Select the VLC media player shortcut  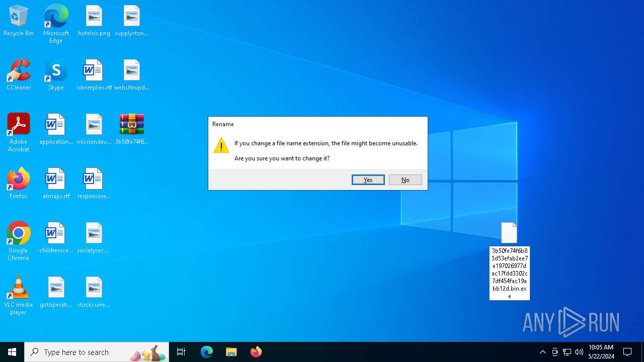pos(19,296)
